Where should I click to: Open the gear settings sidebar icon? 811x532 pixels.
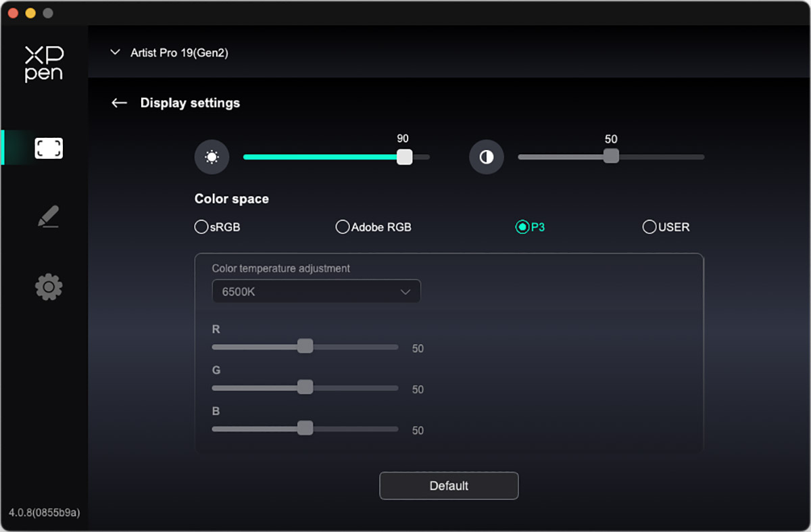pos(49,287)
